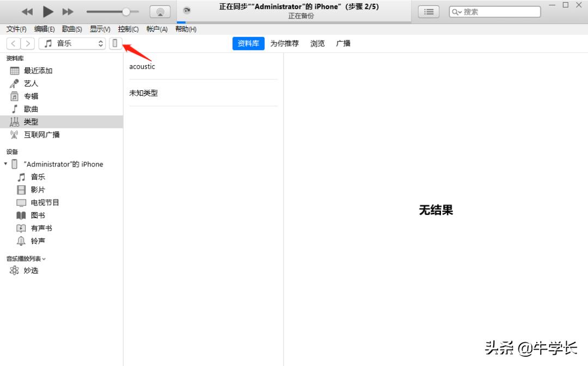This screenshot has height=366, width=588.
Task: Open the 音乐 media picker dropdown
Action: 72,43
